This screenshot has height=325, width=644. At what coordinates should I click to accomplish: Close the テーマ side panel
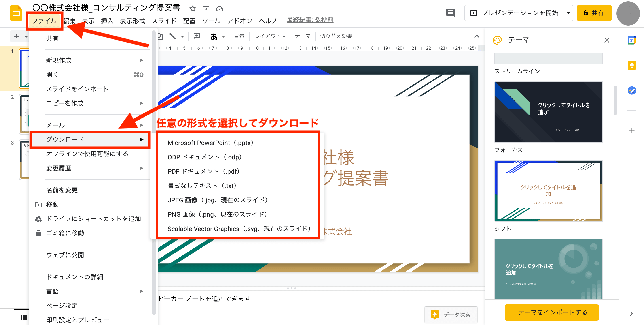pos(607,40)
